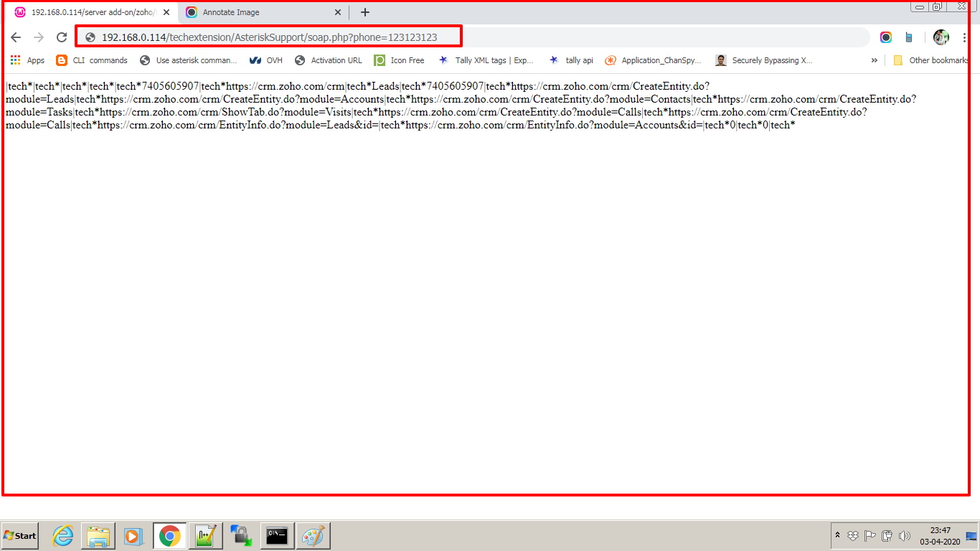
Task: Switch to the 192.168.0.114 server add-on tab
Action: [92, 12]
